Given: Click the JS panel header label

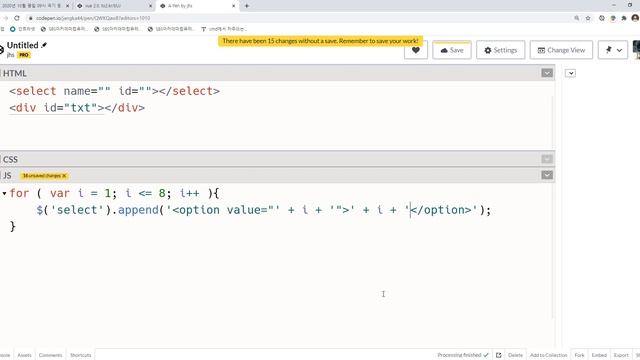Looking at the screenshot, I should click(x=7, y=176).
